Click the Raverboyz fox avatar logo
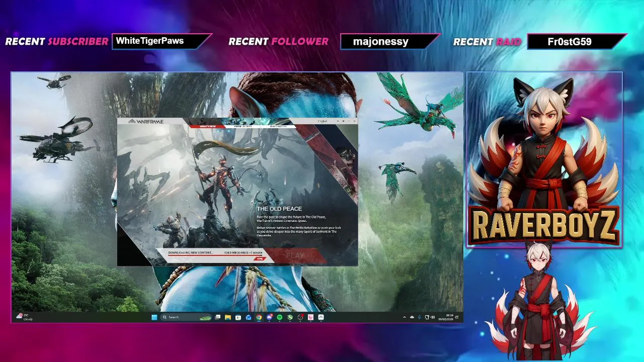The height and width of the screenshot is (362, 644). pos(544,160)
